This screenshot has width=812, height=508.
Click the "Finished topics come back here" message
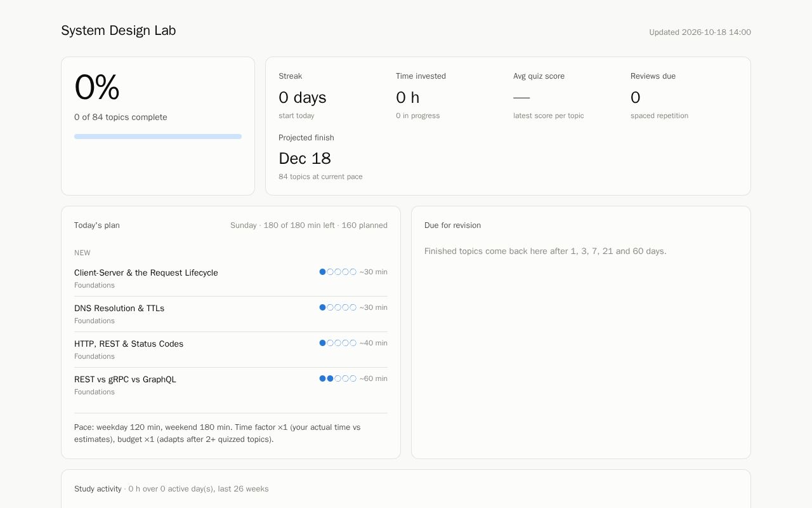click(546, 251)
